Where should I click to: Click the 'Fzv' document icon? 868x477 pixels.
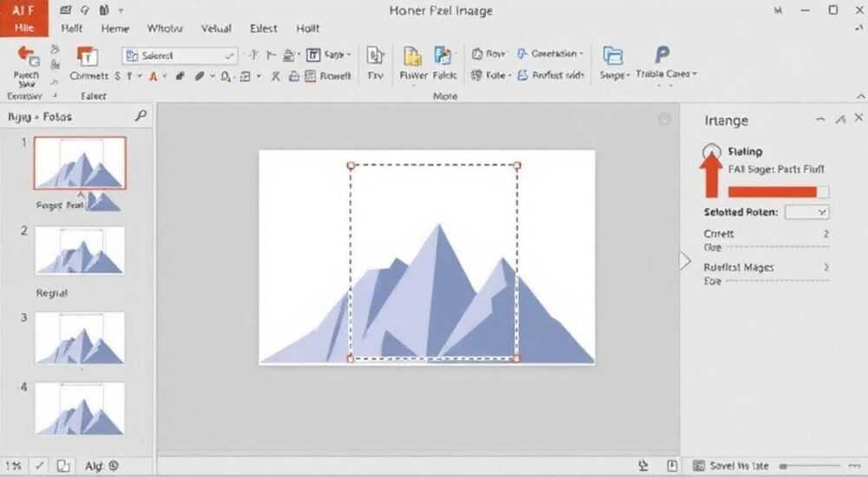375,56
